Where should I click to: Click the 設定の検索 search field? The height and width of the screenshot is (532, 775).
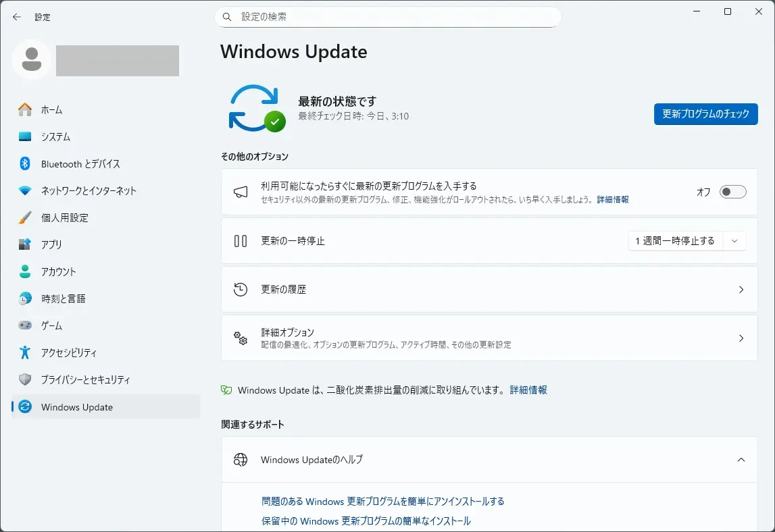coord(388,17)
